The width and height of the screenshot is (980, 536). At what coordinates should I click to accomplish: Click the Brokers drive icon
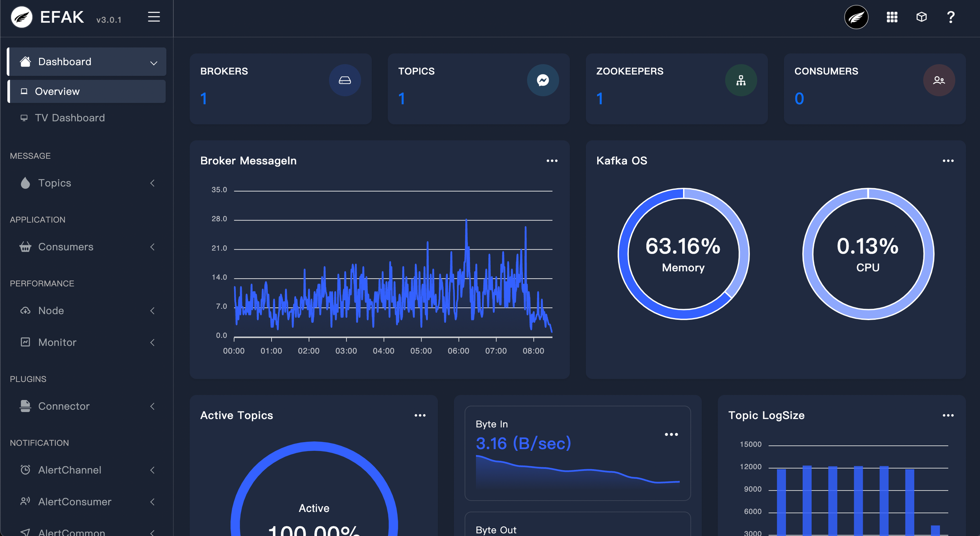[x=345, y=80]
